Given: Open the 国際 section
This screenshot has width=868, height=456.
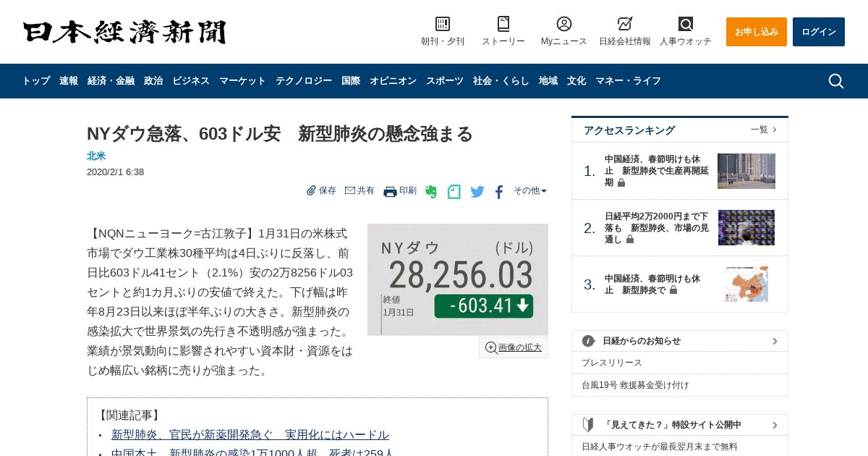Looking at the screenshot, I should click(x=351, y=81).
